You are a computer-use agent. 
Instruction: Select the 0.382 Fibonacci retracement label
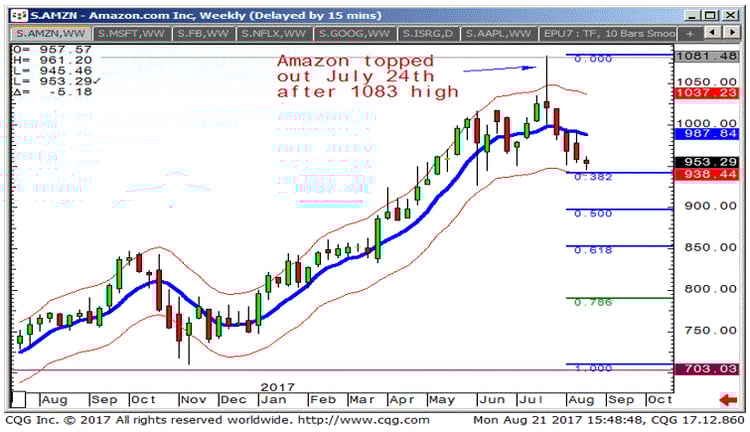(x=593, y=177)
